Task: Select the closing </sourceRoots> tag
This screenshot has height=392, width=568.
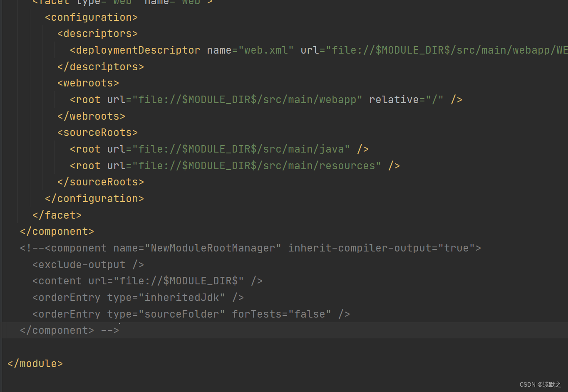Action: tap(100, 182)
